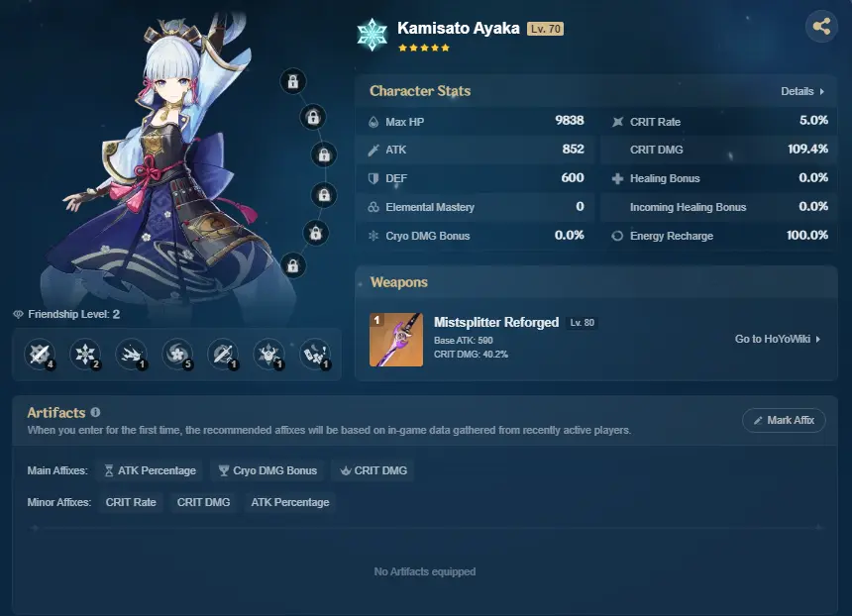Screen dimensions: 852x616
Task: Select the CRIT DMG main affix tag
Action: pos(373,470)
